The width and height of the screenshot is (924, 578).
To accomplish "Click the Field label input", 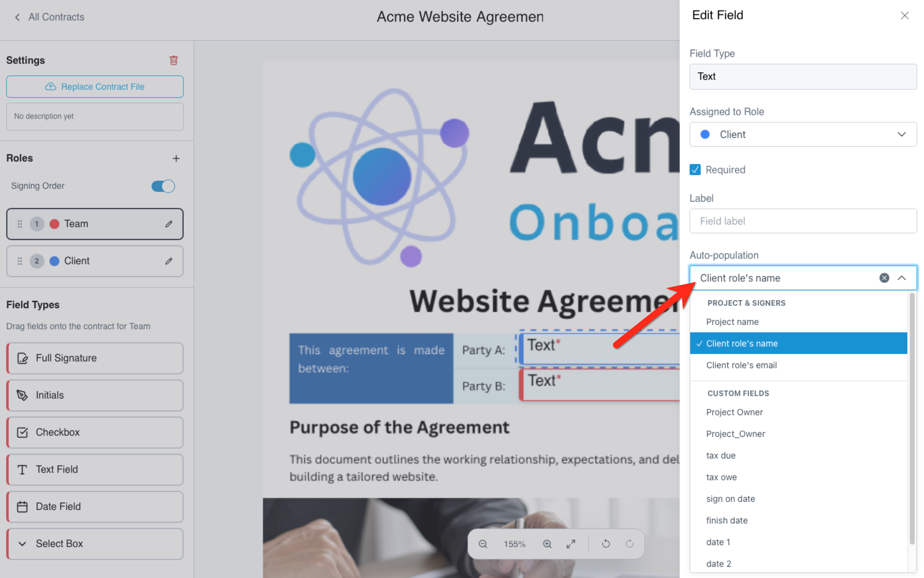I will pos(802,221).
